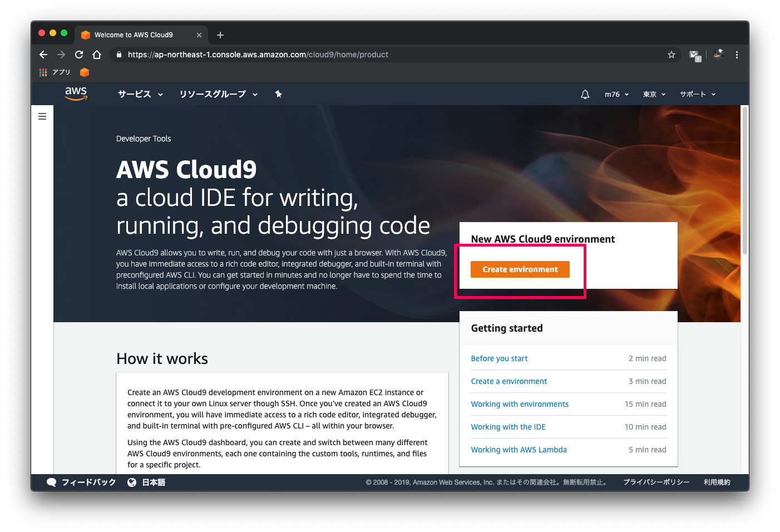Expand the サービス dropdown
780x532 pixels.
pos(140,94)
